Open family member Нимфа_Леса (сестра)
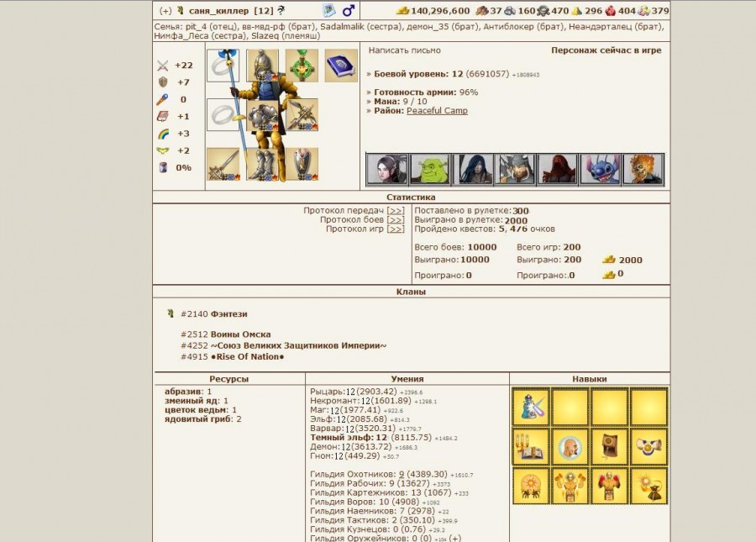756x542 pixels. [x=200, y=35]
